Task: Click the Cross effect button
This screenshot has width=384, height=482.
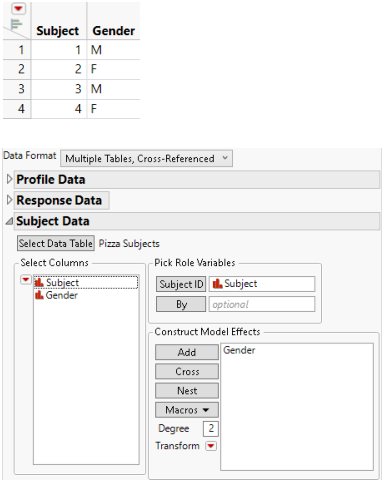Action: (x=187, y=371)
